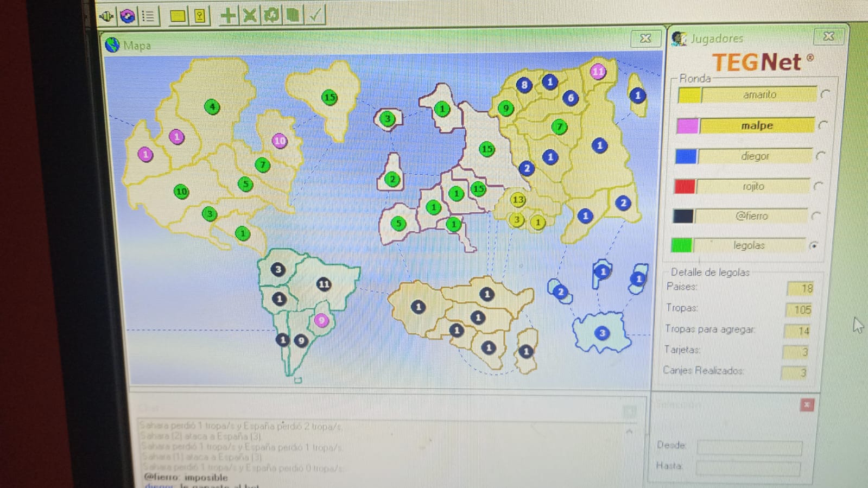Click the green X attack icon
The image size is (868, 488).
(250, 15)
